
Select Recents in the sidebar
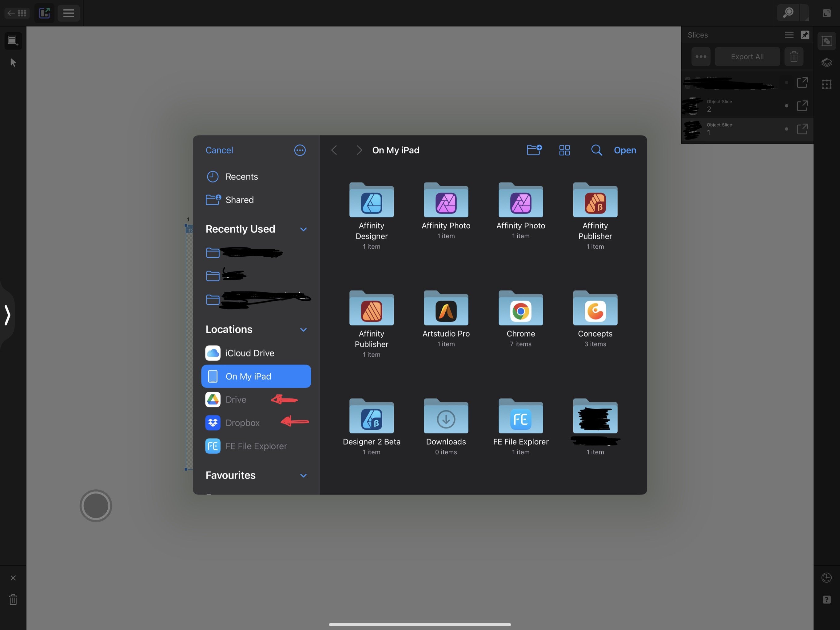[241, 176]
